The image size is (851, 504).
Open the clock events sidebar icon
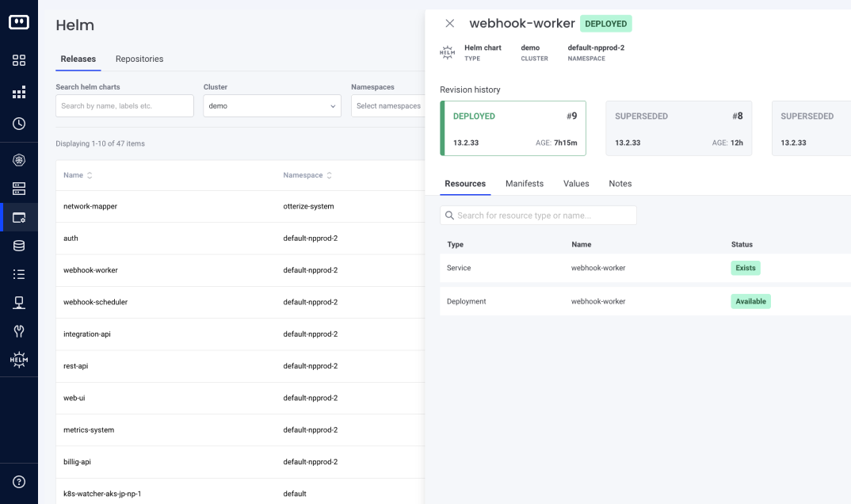(x=19, y=124)
